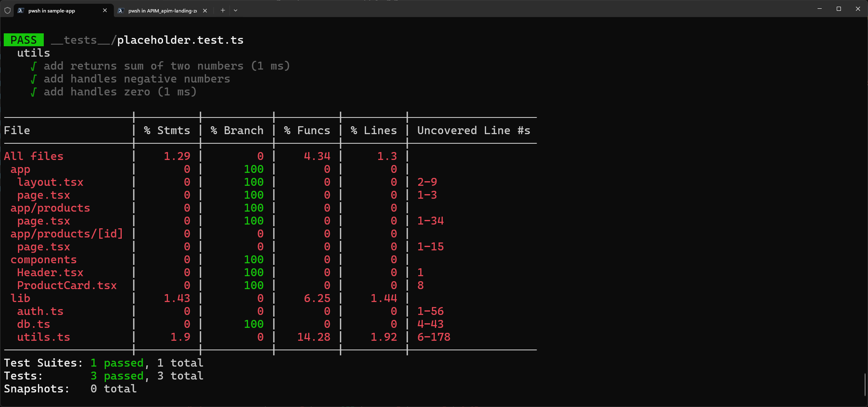Close the APIM_apim-landing terminal tab
Screen dimensions: 868x407
[205, 10]
